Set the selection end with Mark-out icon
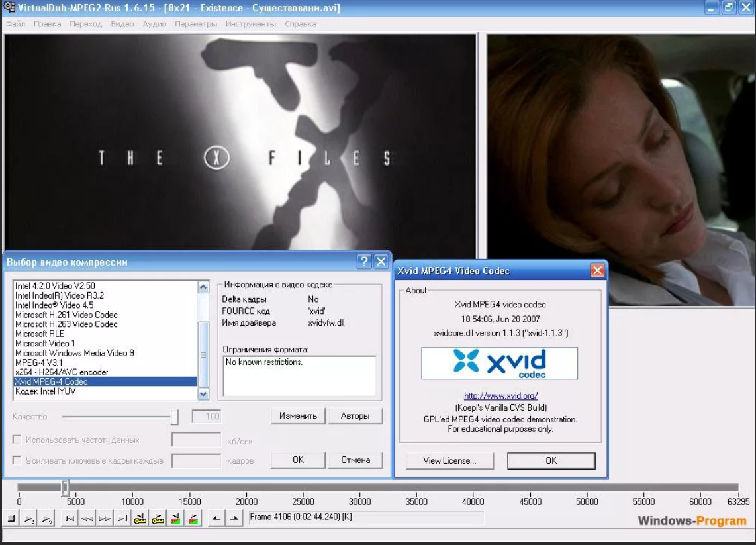This screenshot has height=545, width=756. click(234, 519)
